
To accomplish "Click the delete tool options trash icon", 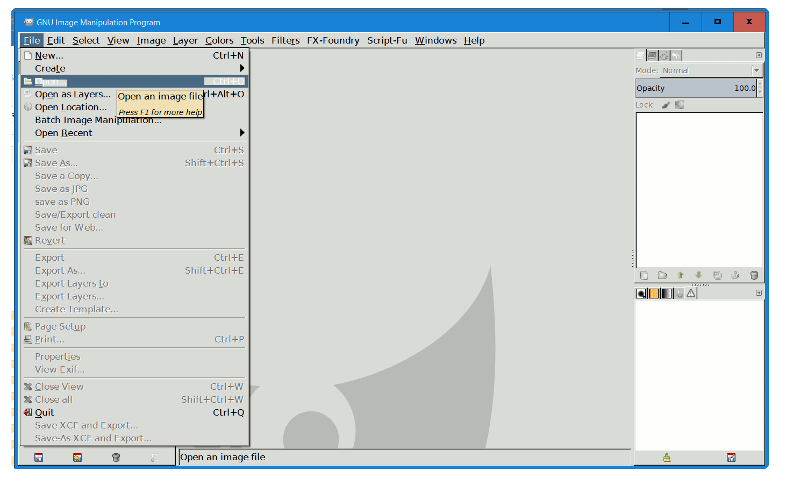I will point(116,457).
